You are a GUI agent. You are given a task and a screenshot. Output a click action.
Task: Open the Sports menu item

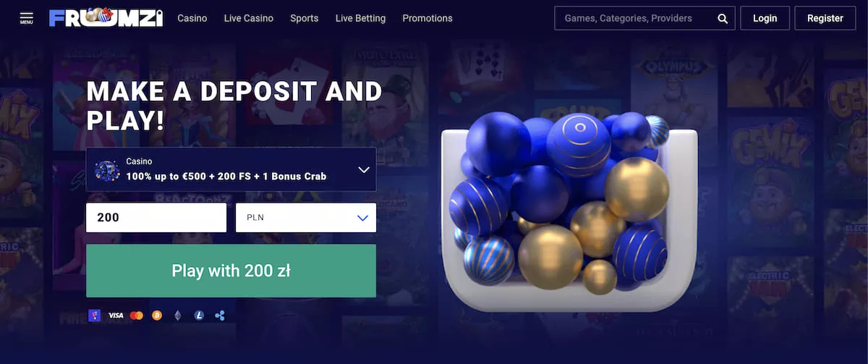pos(305,18)
